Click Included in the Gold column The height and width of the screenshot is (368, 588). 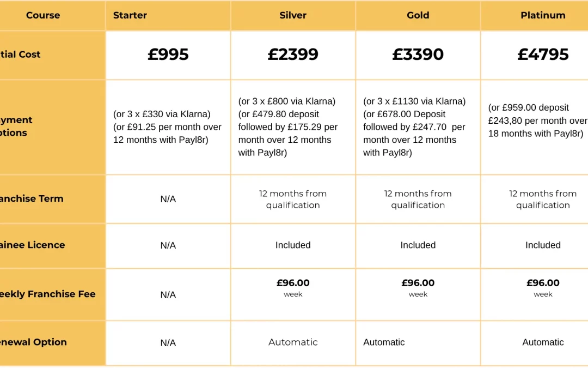click(418, 245)
